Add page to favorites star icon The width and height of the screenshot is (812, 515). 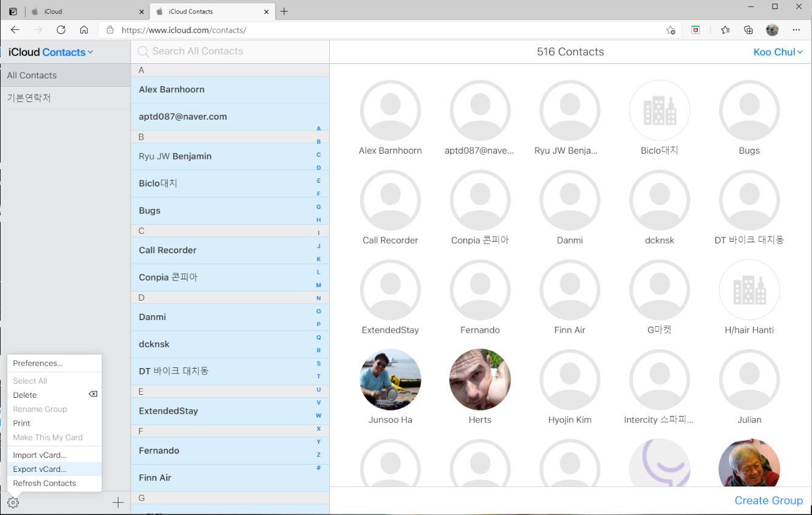pyautogui.click(x=670, y=30)
